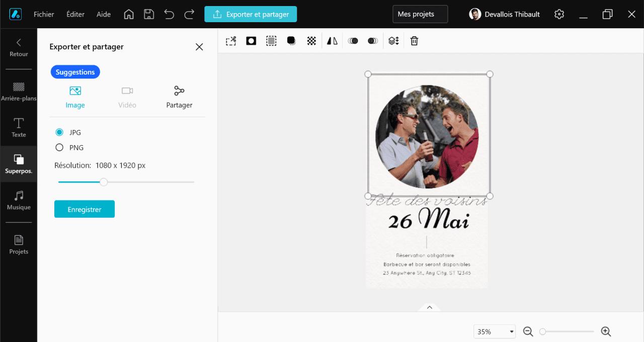Screen dimensions: 644x342
Task: Toggle the Suggestions filter
Action: click(x=75, y=72)
